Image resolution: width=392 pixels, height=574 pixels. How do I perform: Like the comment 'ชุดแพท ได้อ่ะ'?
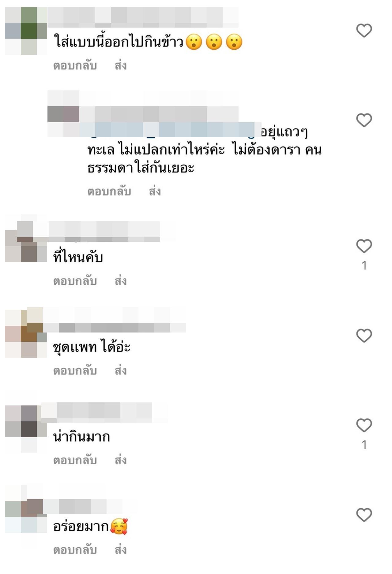point(364,335)
